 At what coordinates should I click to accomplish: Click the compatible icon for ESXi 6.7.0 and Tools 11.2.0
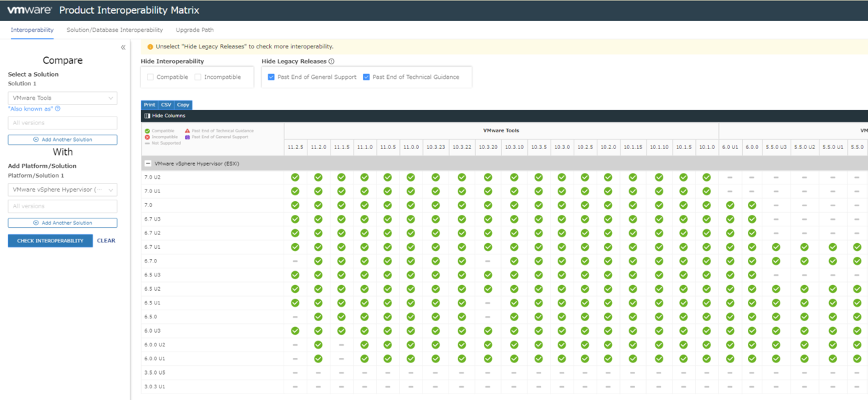click(318, 261)
